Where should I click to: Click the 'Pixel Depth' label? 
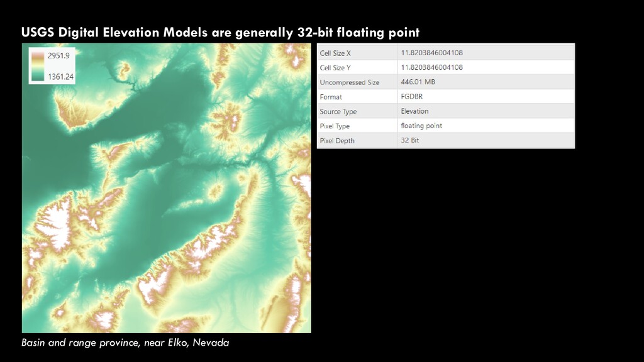337,140
